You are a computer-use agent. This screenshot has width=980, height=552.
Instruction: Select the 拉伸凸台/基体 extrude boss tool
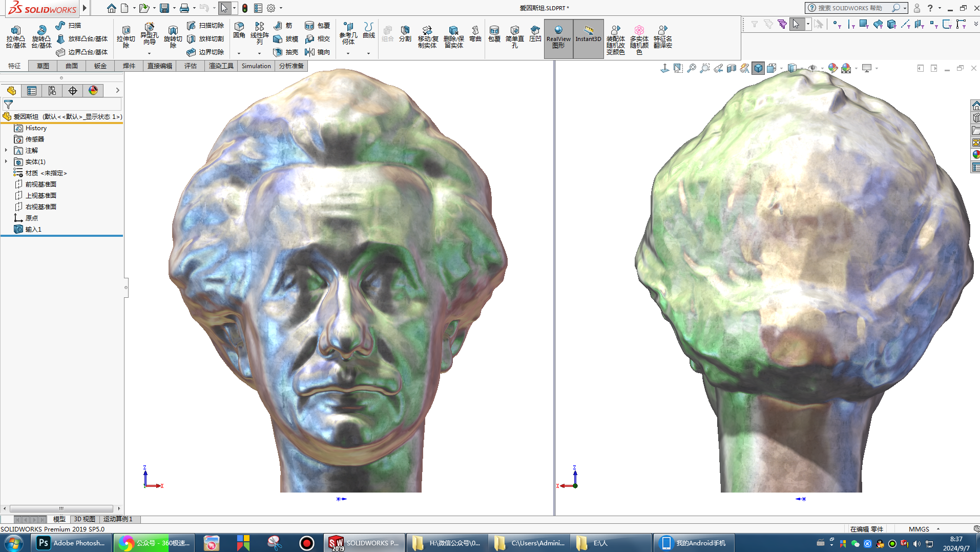click(x=15, y=37)
